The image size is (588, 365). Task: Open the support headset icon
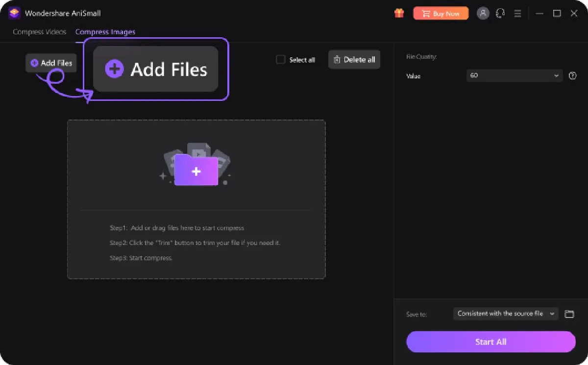pyautogui.click(x=500, y=13)
